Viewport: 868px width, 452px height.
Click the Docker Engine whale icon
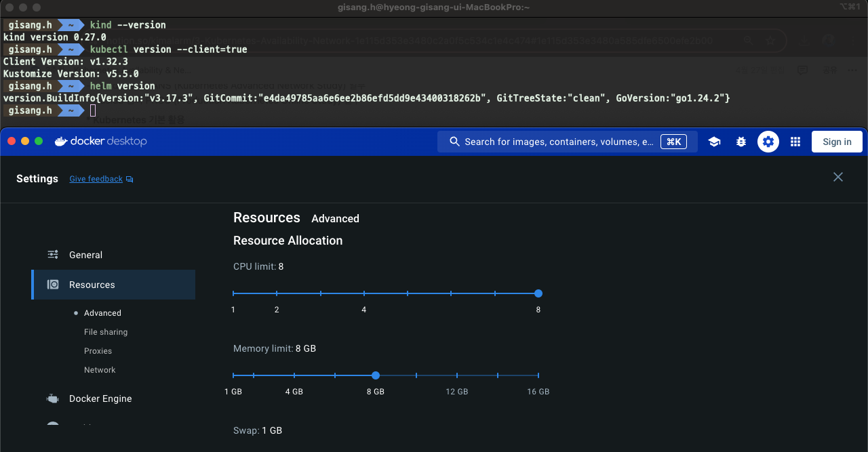(x=53, y=398)
